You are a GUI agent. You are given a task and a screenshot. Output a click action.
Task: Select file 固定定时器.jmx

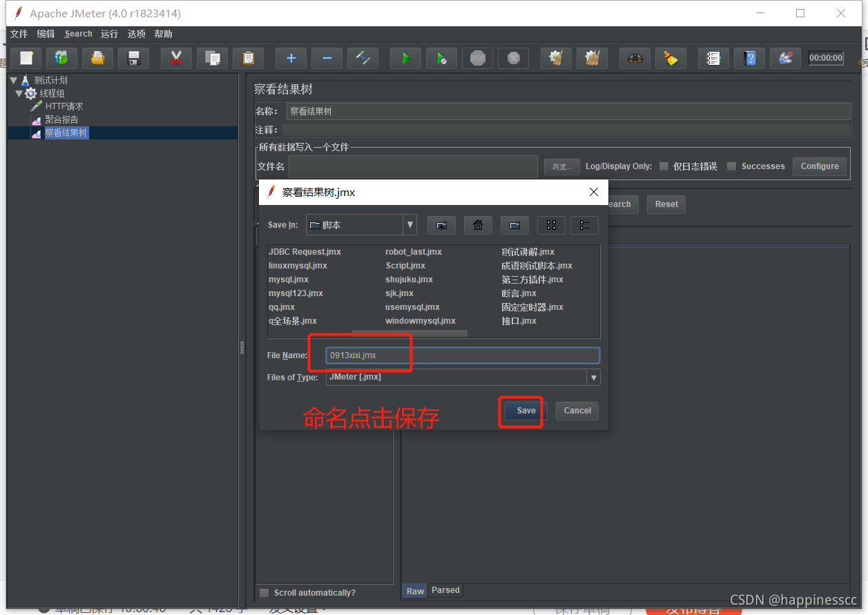pyautogui.click(x=532, y=307)
